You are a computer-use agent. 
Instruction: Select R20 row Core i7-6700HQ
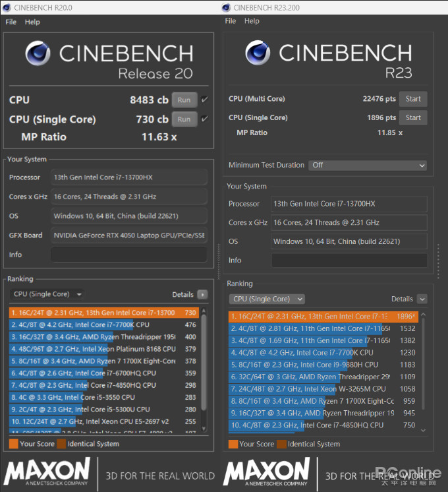point(104,373)
